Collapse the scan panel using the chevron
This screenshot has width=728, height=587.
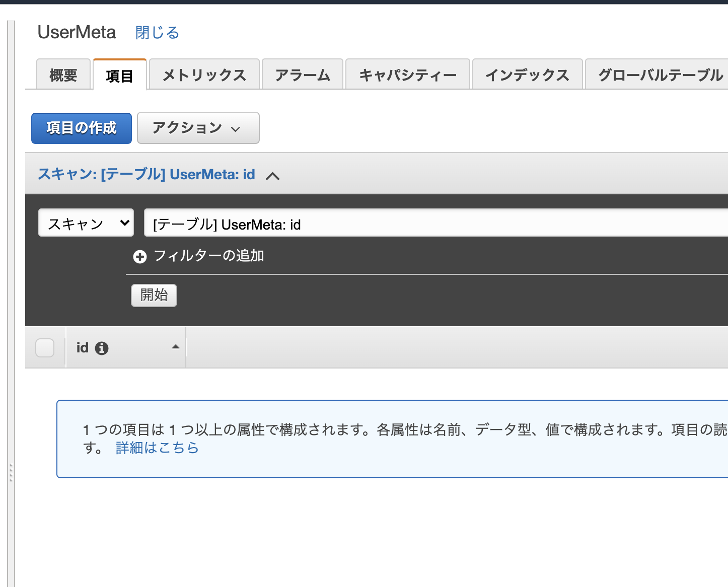pyautogui.click(x=273, y=176)
